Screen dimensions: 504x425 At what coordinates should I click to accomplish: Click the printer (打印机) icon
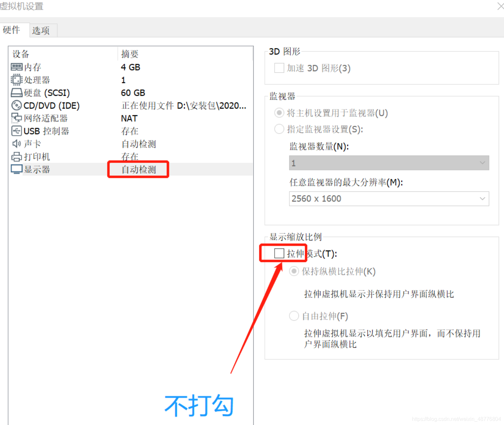[x=16, y=157]
